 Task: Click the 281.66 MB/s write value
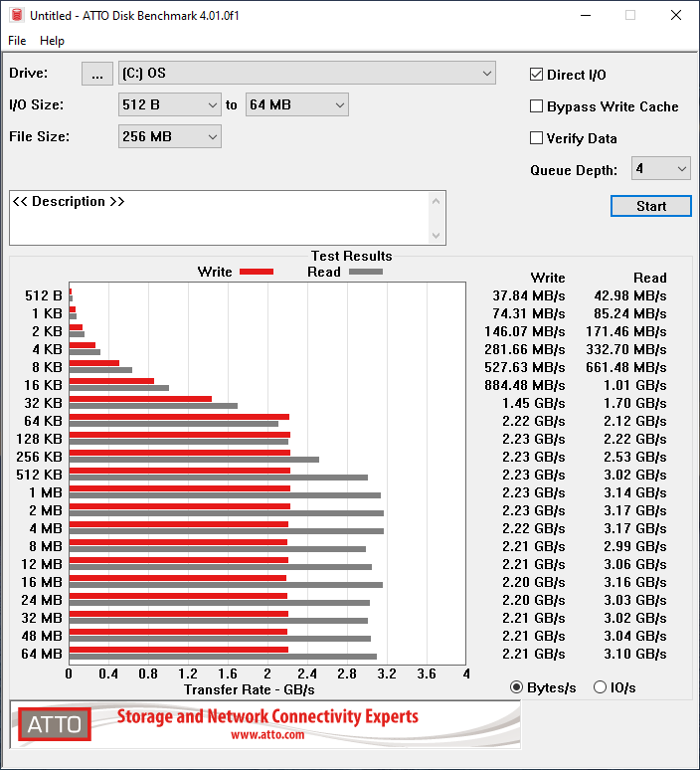[x=525, y=349]
